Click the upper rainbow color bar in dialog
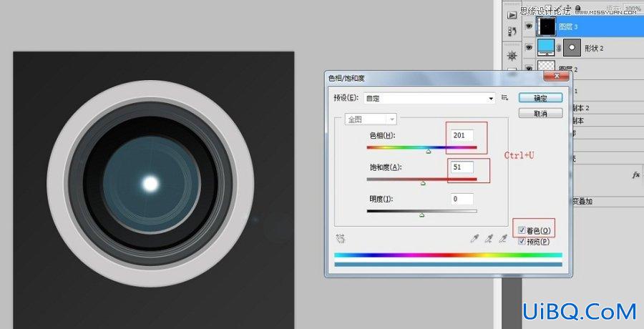644x329 pixels. (448, 255)
